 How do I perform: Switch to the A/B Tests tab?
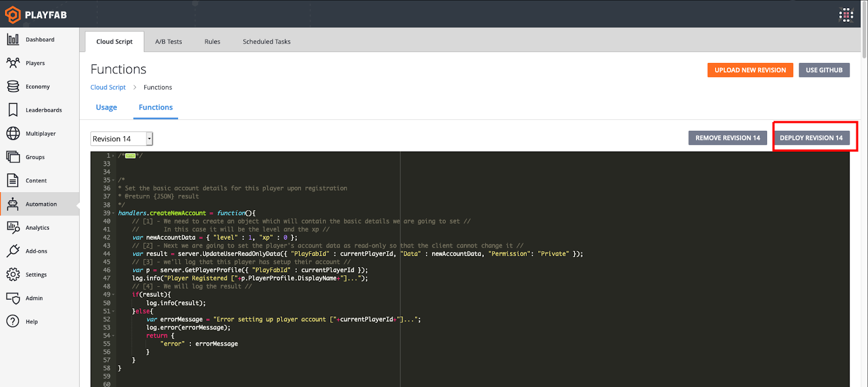[169, 41]
